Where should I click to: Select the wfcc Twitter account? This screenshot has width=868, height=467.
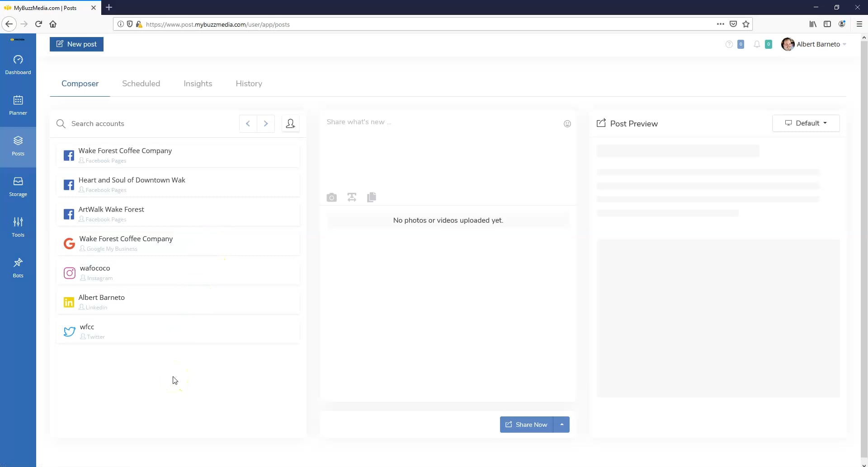(x=178, y=331)
